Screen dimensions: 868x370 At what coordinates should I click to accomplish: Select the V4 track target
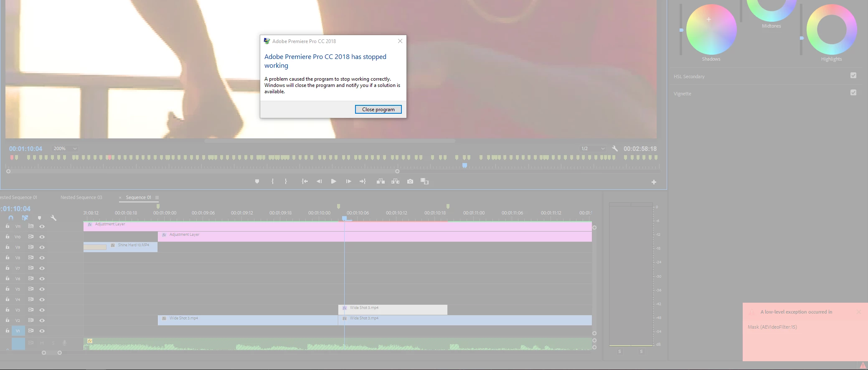[x=18, y=299]
